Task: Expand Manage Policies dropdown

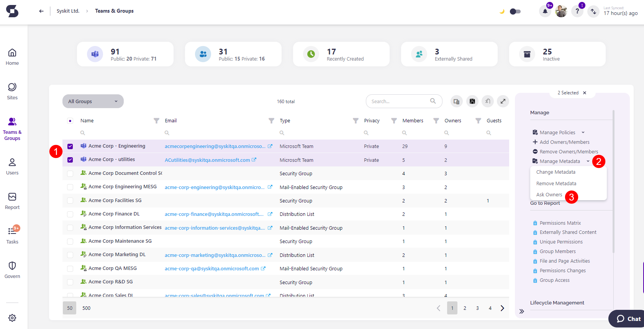Action: [x=583, y=132]
